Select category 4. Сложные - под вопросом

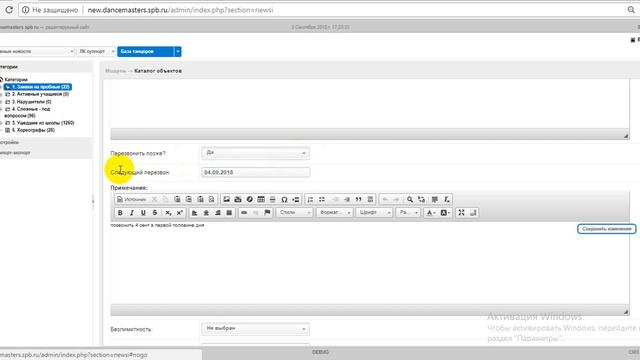point(28,112)
